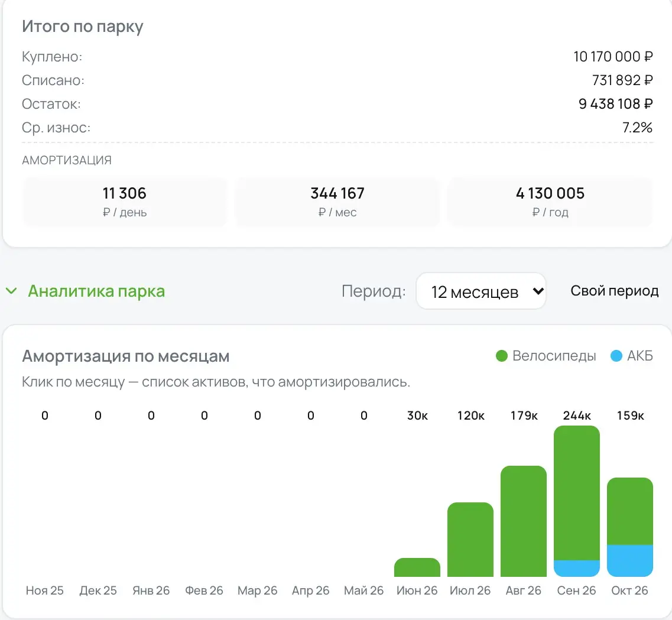Click the blue АКБ segment of Окт 26
672x620 pixels.
point(630,561)
